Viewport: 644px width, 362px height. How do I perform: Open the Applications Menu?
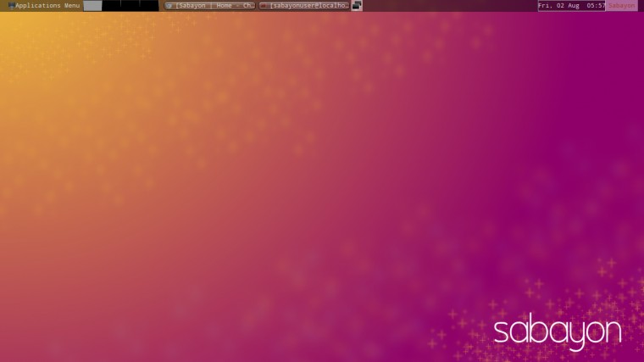44,5
